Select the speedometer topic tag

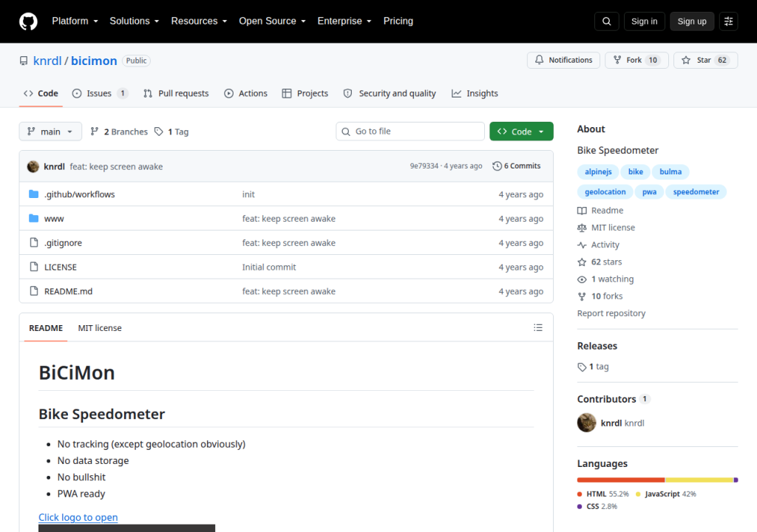pos(696,192)
